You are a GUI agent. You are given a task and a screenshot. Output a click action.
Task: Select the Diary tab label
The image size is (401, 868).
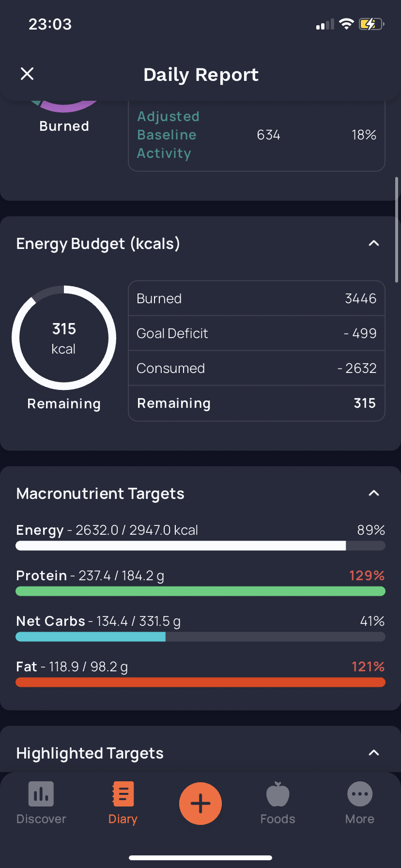(x=123, y=819)
